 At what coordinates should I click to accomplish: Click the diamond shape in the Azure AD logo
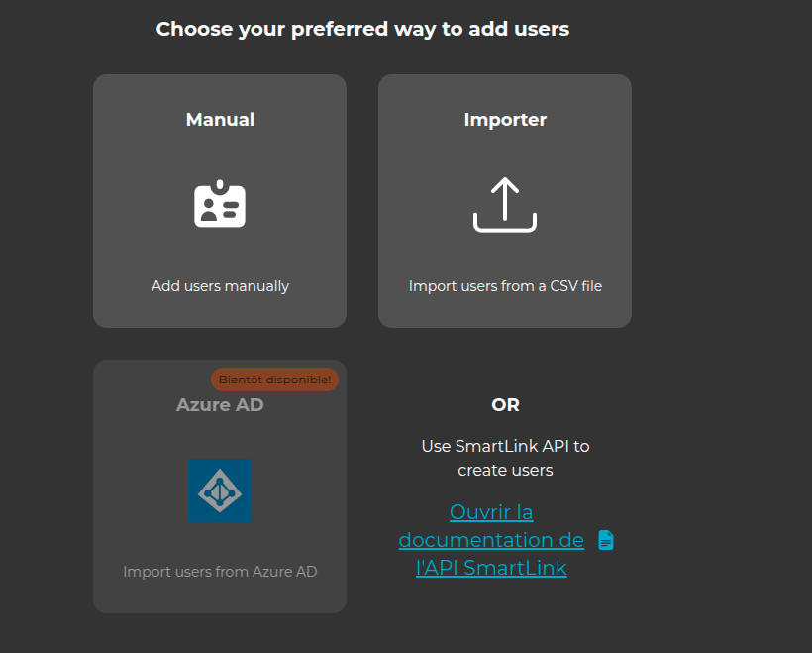[219, 490]
